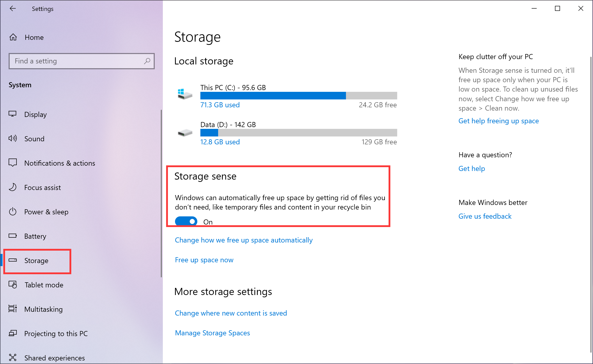
Task: Click the Power & sleep icon
Action: pos(13,212)
